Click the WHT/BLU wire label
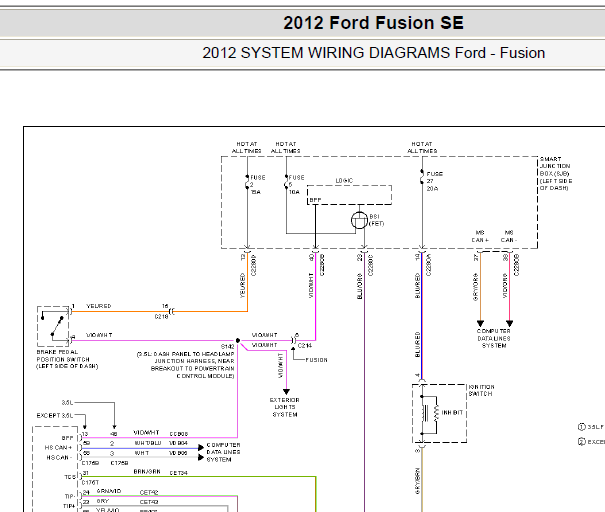Screen dimensions: 605x512 [148, 443]
